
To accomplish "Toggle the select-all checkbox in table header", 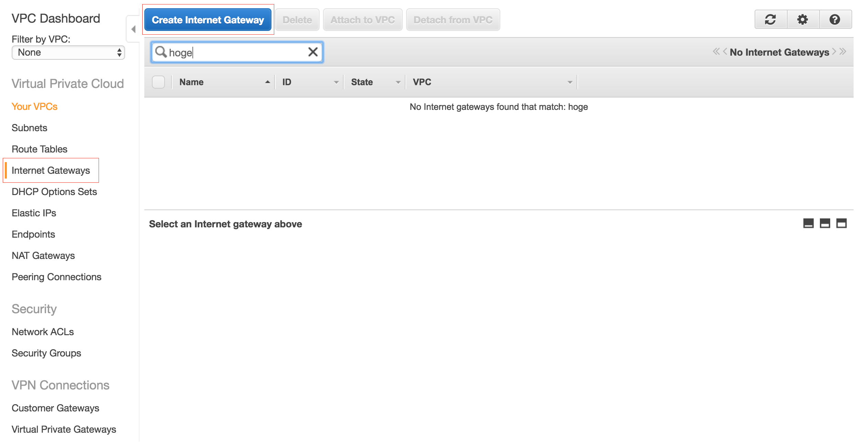I will pos(158,82).
